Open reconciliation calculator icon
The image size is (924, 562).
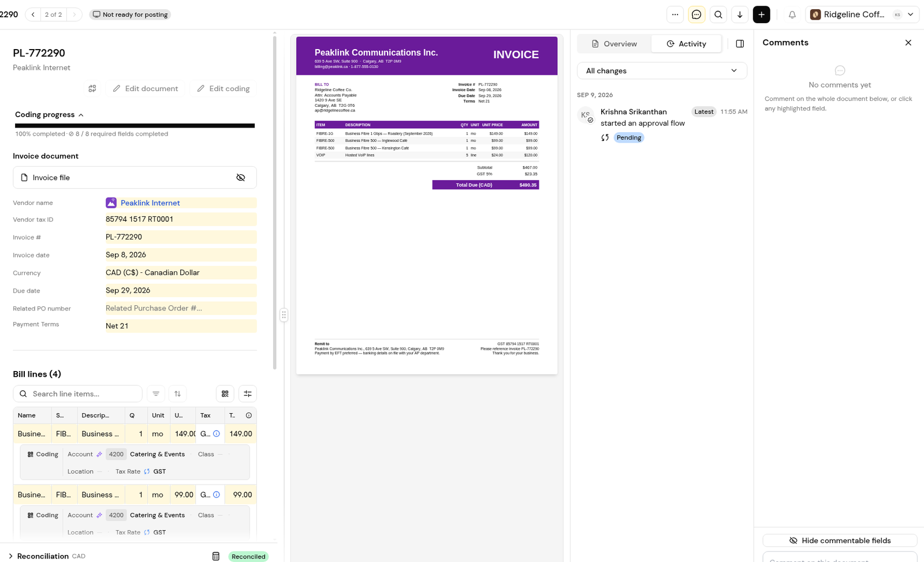point(216,556)
